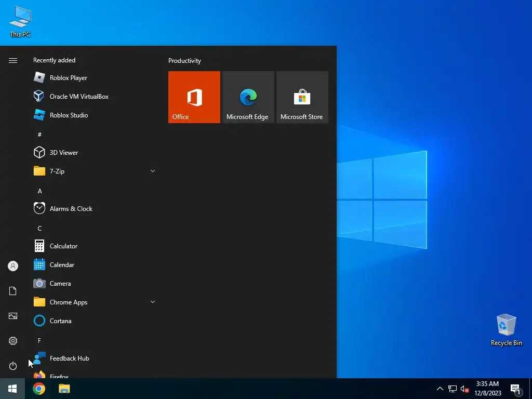Launch Cortana
Image resolution: width=532 pixels, height=399 pixels.
click(x=95, y=321)
